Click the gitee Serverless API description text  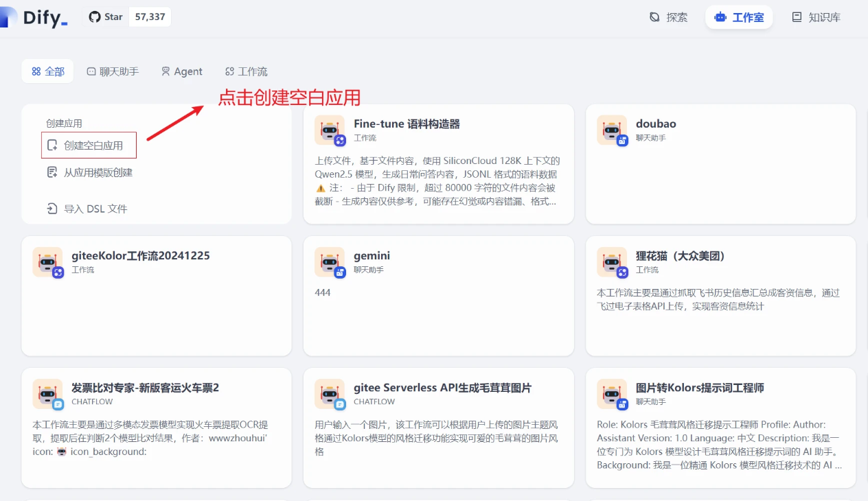437,438
